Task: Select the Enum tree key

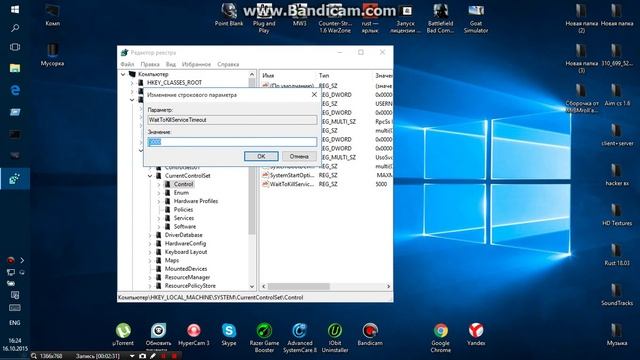Action: point(181,193)
